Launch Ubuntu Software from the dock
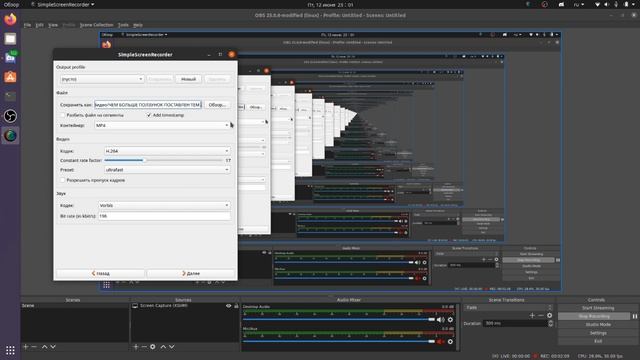 [10, 77]
